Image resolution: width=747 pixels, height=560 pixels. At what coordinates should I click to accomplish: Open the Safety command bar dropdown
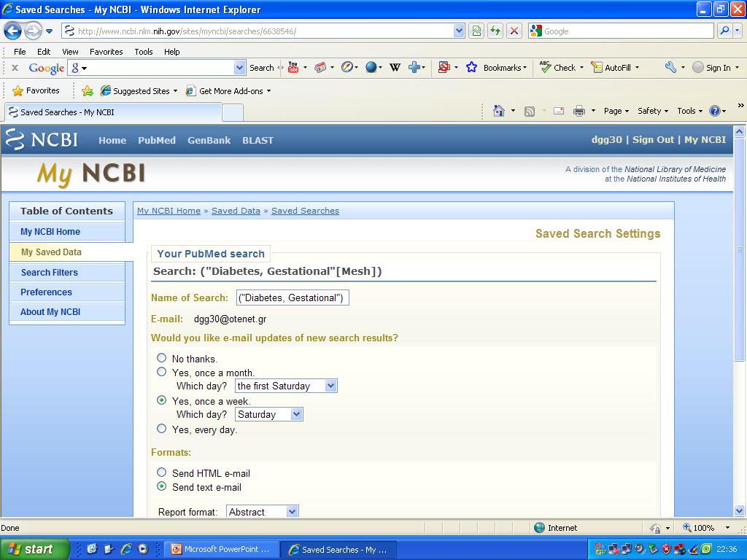click(x=653, y=111)
